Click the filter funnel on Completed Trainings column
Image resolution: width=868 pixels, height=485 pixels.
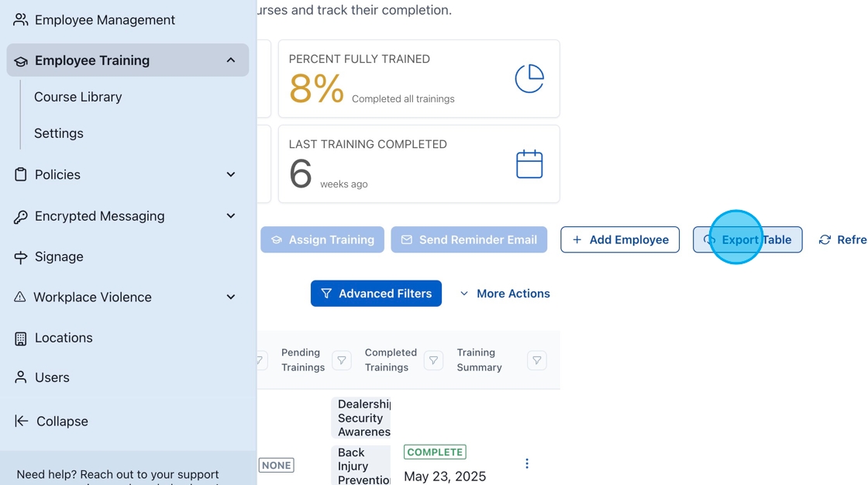pos(433,360)
